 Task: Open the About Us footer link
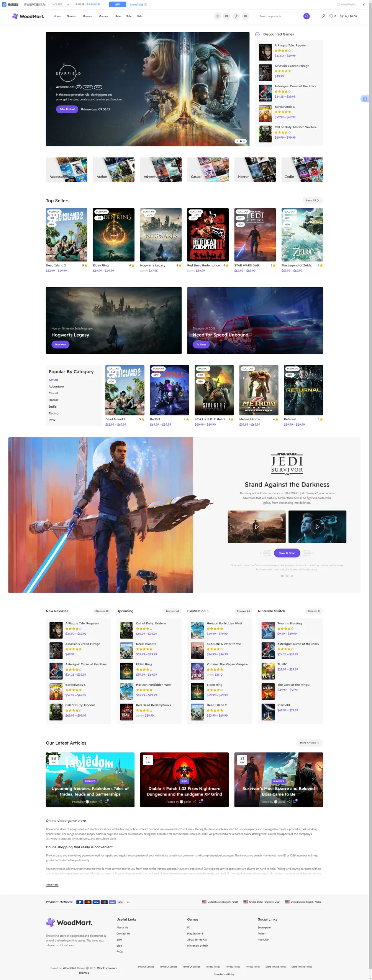[x=123, y=928]
